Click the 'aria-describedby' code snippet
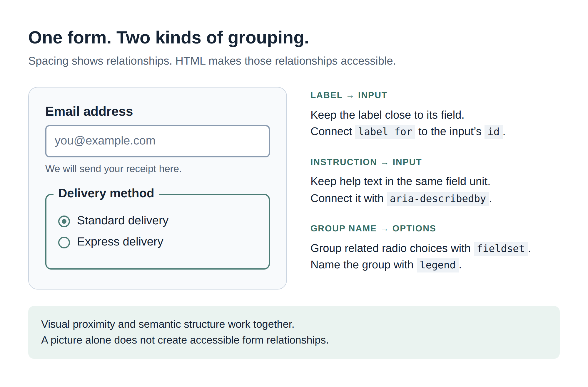This screenshot has width=588, height=387. (x=438, y=199)
